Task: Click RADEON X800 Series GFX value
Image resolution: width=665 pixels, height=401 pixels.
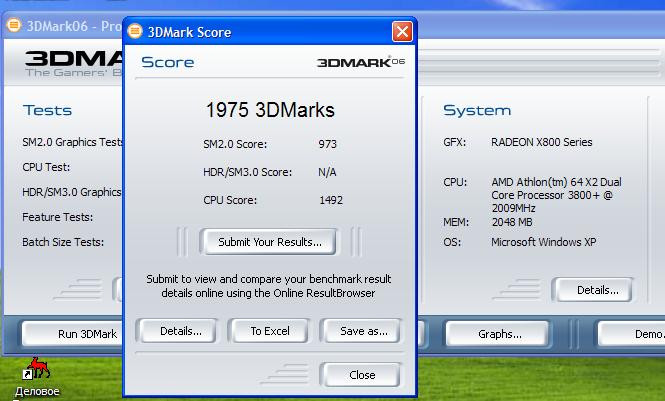Action: [x=542, y=142]
